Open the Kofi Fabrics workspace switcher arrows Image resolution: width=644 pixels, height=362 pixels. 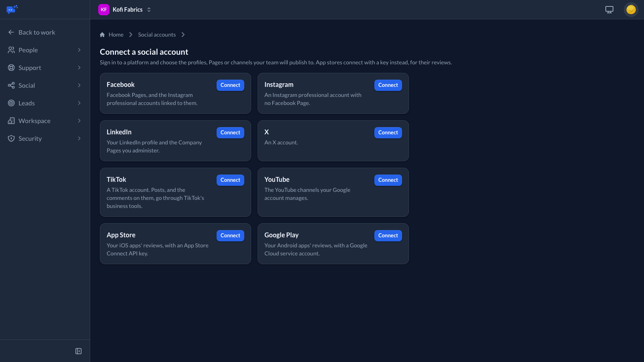point(149,10)
